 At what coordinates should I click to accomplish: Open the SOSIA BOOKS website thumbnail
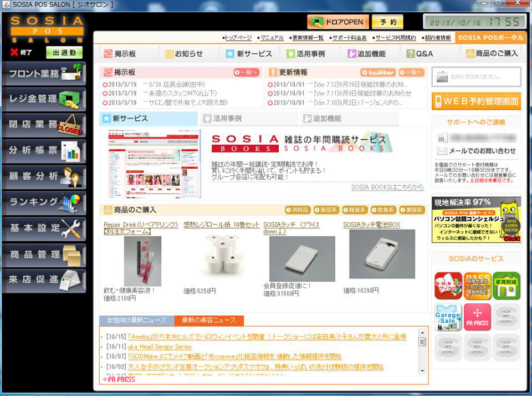[x=154, y=164]
